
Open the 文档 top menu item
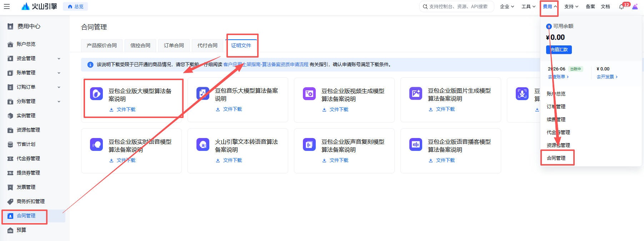point(605,6)
